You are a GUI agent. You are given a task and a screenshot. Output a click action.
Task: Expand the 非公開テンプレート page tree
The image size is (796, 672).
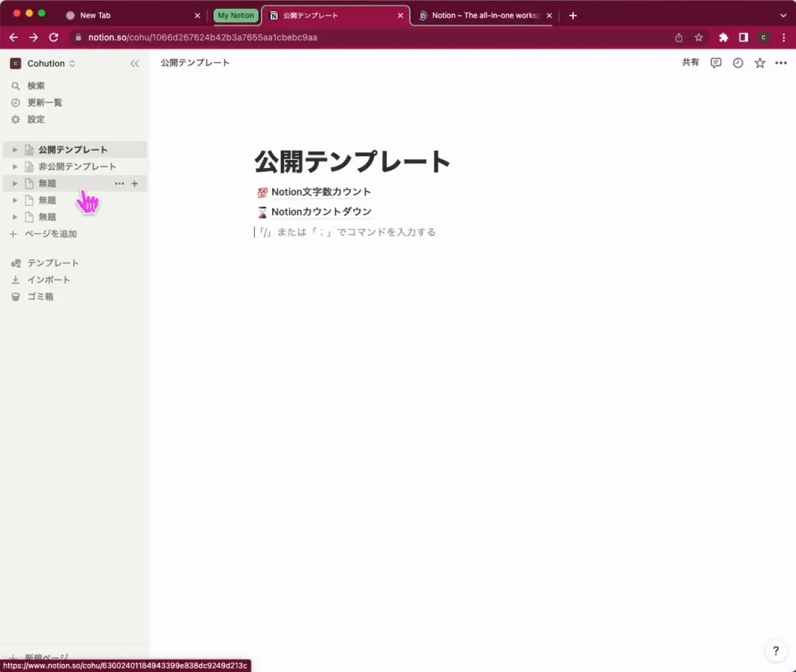[14, 166]
